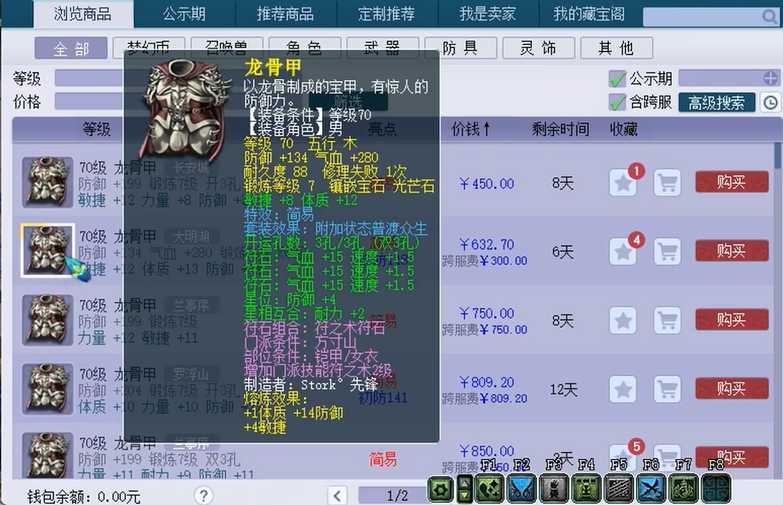Select the 角色 category filter
The height and width of the screenshot is (505, 783).
point(305,46)
